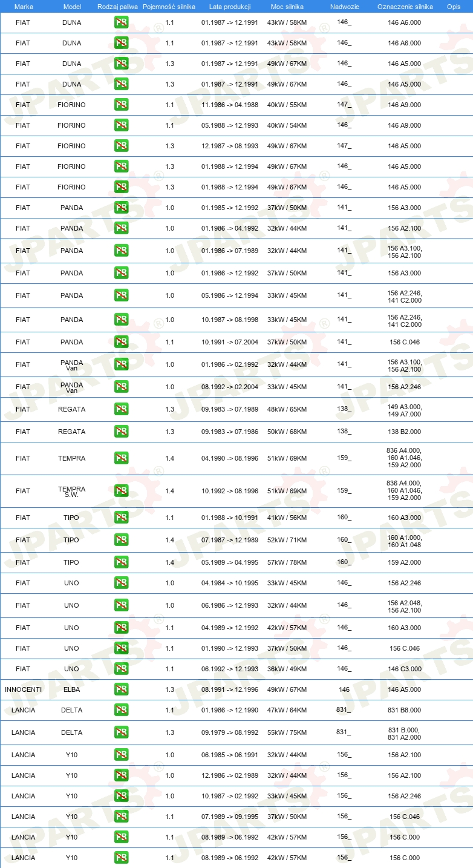Click fuel icon in UNO 06.1992 -> 12.1993 row

[121, 669]
